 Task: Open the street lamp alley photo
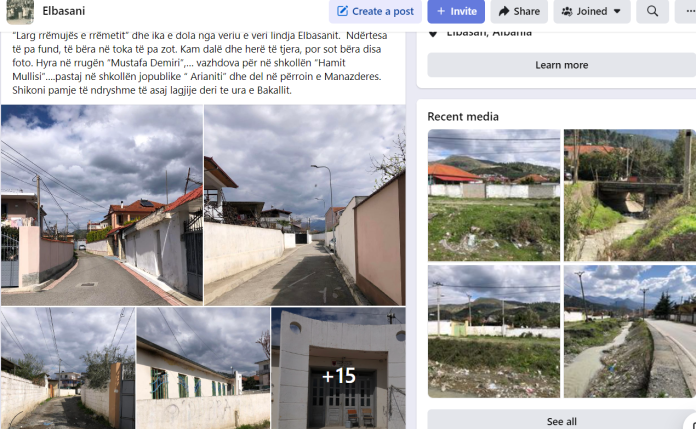click(304, 205)
